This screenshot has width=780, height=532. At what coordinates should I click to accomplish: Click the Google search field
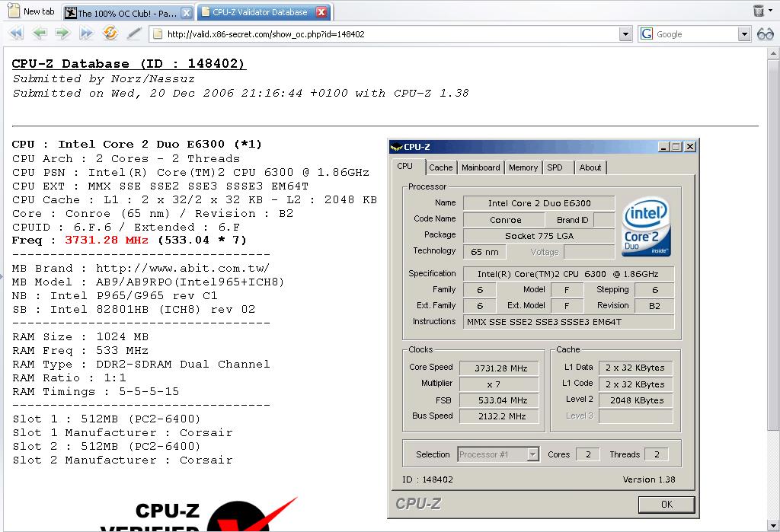point(696,34)
